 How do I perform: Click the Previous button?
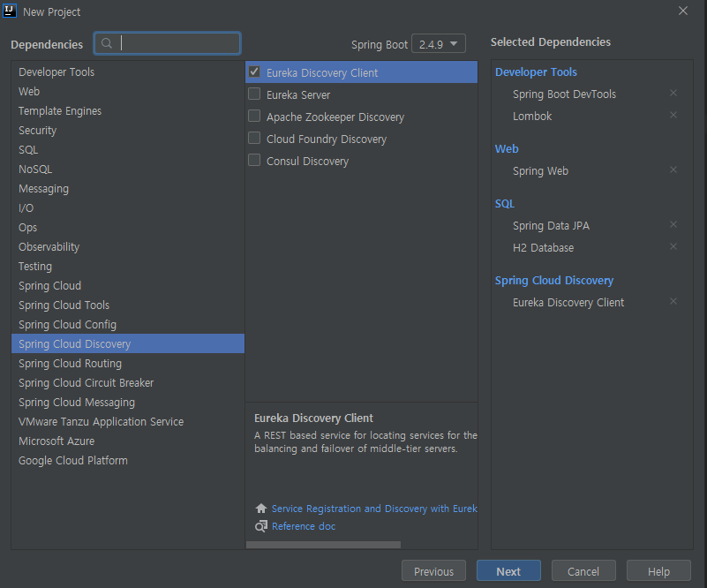433,571
